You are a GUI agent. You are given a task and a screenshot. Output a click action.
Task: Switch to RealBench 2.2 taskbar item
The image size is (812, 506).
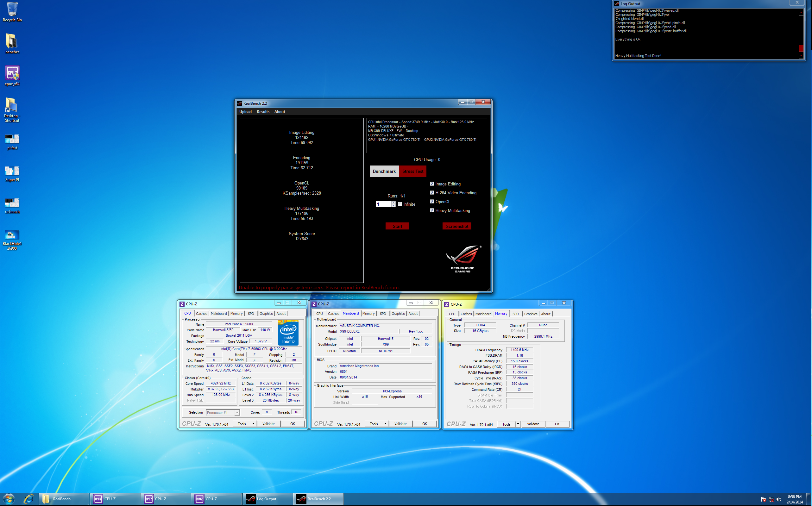pyautogui.click(x=319, y=499)
